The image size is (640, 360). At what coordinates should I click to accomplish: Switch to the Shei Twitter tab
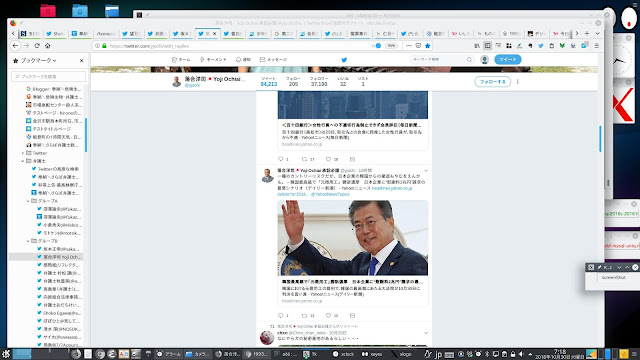click(x=56, y=33)
